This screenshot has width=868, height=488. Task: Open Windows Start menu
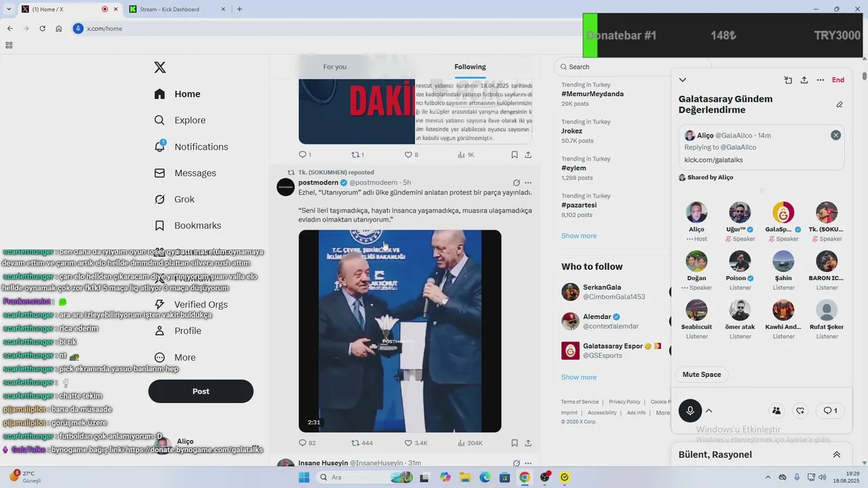click(x=304, y=477)
